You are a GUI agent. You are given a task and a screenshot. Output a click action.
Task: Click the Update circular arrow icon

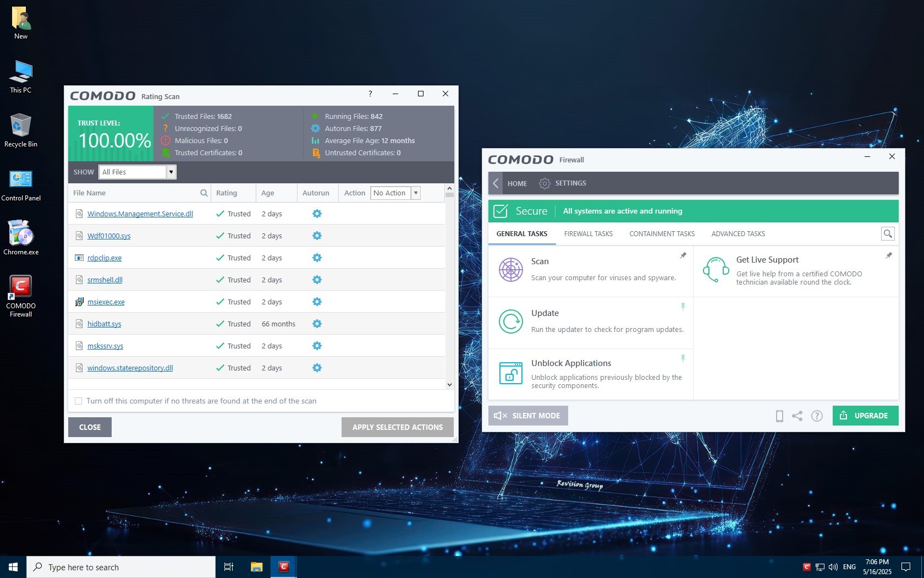click(x=510, y=321)
